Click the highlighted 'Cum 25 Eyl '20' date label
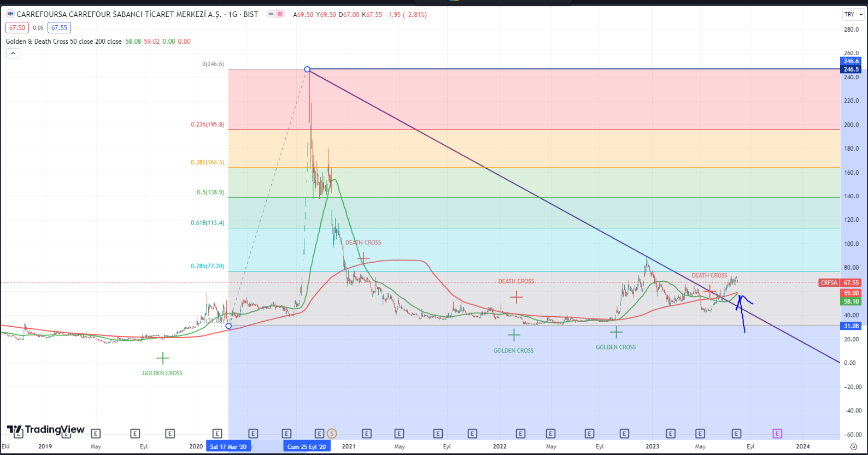Image resolution: width=868 pixels, height=455 pixels. click(x=307, y=447)
